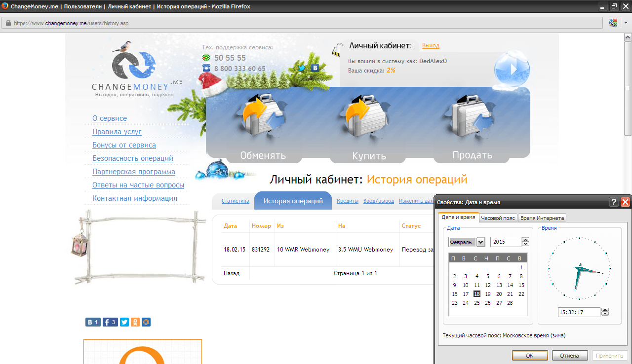This screenshot has height=364, width=632.
Task: Select the Дата и время tab
Action: click(458, 217)
